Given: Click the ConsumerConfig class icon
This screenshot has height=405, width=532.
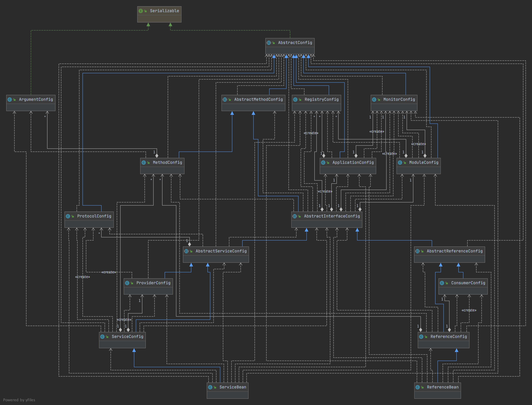Looking at the screenshot, I should [x=442, y=283].
